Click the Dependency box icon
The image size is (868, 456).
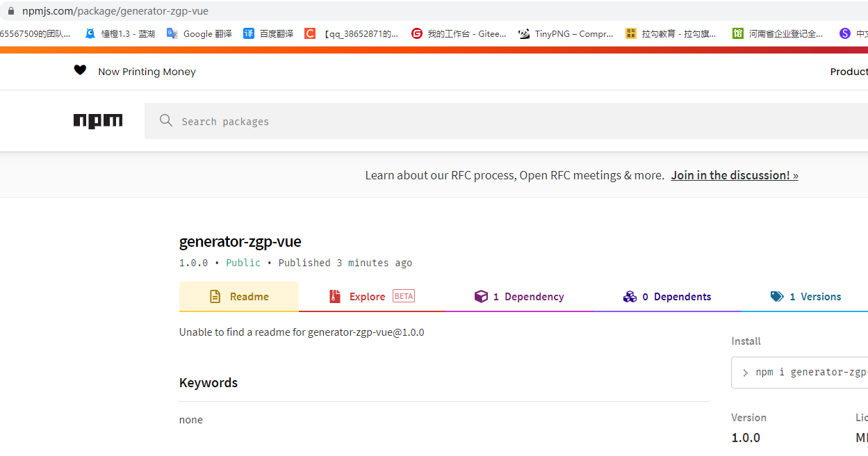[x=481, y=297]
